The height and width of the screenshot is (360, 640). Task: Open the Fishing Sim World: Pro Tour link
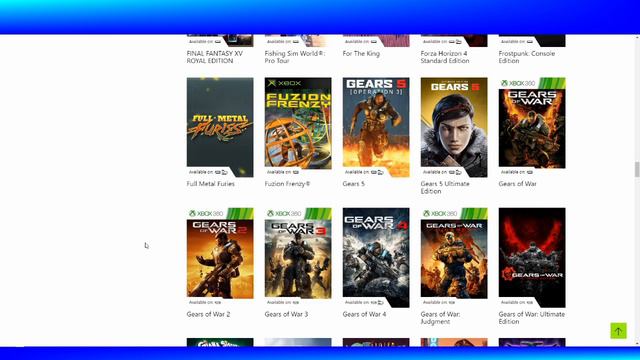[295, 57]
